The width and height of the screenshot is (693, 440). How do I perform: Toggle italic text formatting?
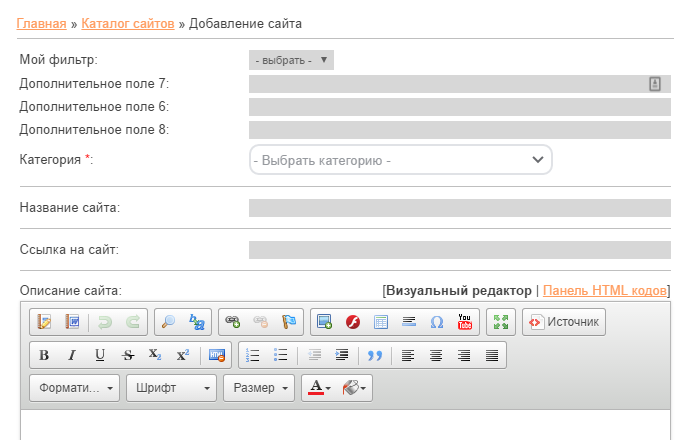(72, 355)
